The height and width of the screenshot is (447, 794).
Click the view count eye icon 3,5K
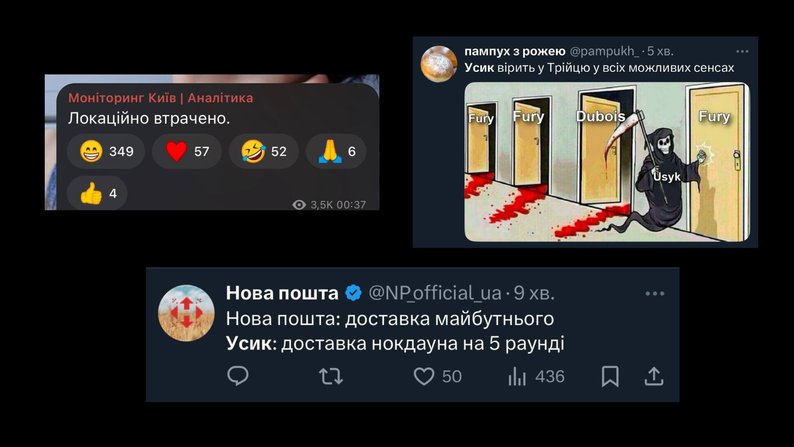[x=299, y=205]
